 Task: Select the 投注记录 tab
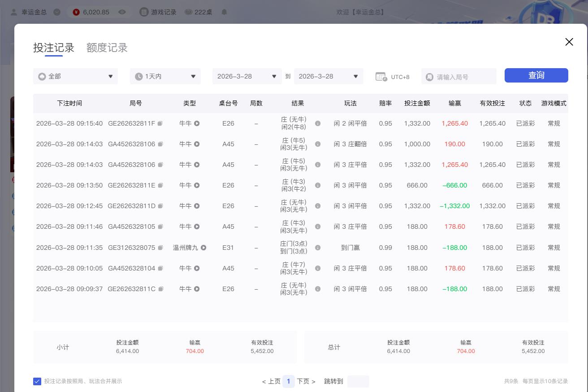(54, 47)
